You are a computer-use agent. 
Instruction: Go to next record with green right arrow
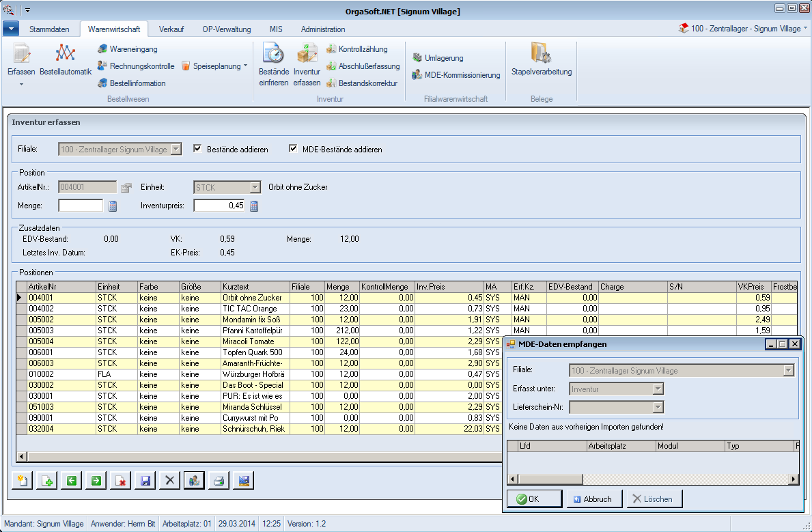(96, 481)
